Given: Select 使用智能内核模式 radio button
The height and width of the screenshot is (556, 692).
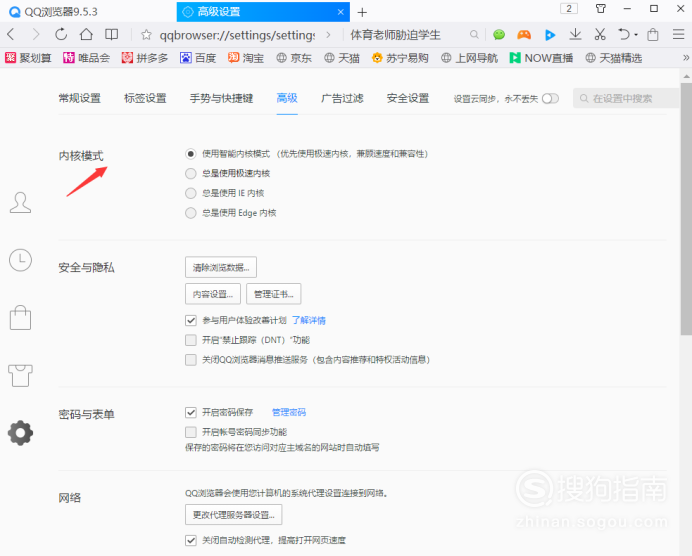Looking at the screenshot, I should click(191, 154).
